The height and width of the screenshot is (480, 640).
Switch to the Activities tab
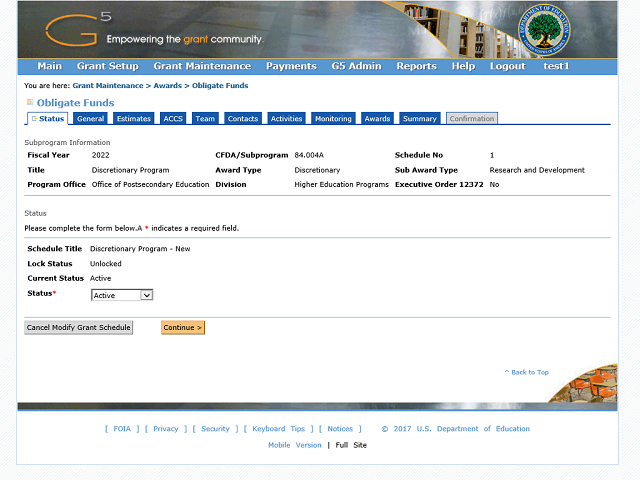point(287,118)
